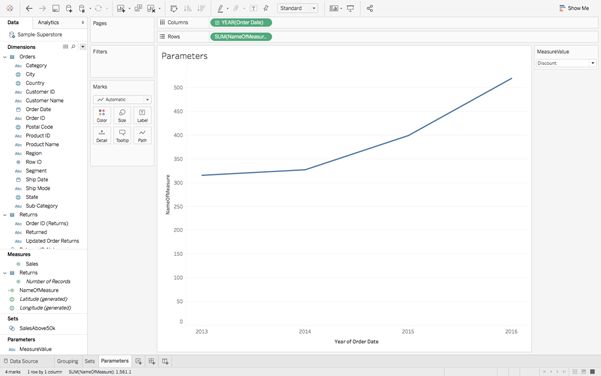Open the Path marks card
Screen dimensions: 601x376
(x=142, y=136)
